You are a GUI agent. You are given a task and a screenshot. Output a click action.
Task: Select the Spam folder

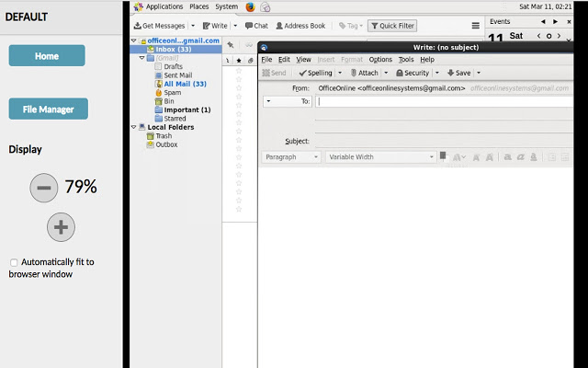(x=173, y=92)
